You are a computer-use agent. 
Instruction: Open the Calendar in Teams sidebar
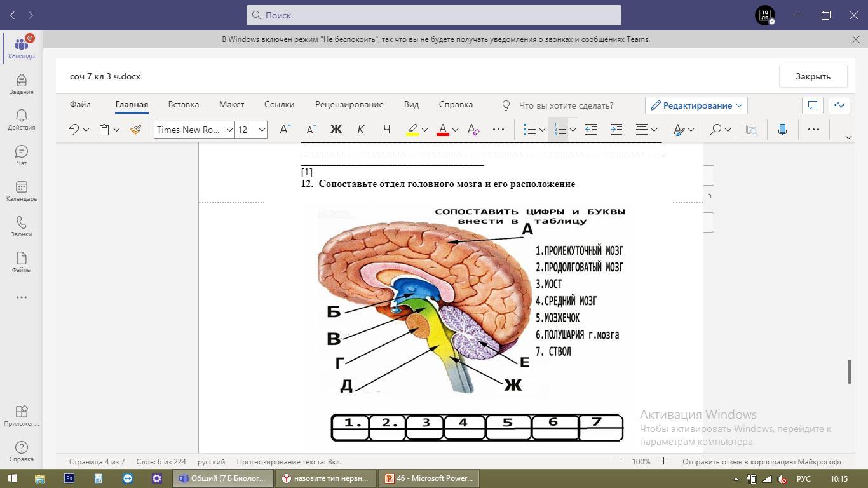(x=21, y=191)
